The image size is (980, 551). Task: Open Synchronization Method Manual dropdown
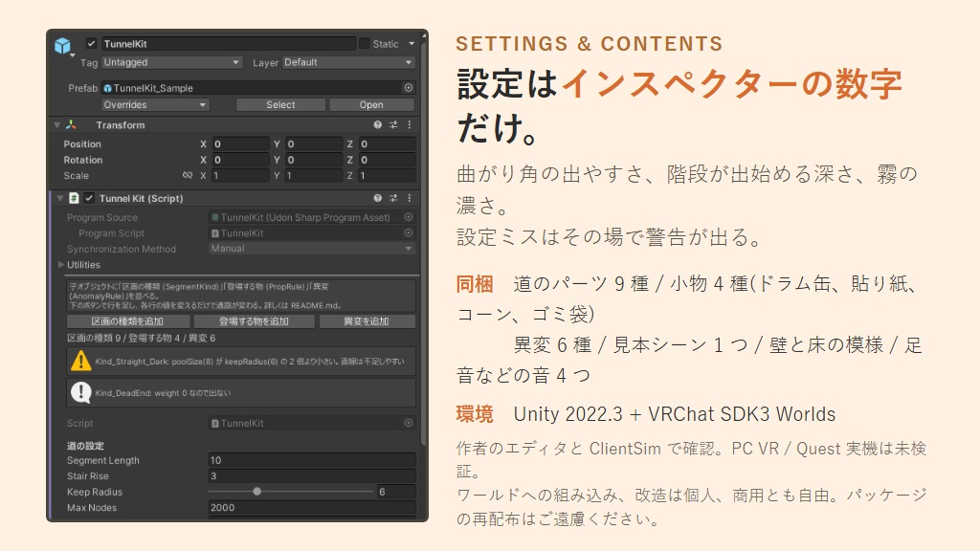pos(312,249)
